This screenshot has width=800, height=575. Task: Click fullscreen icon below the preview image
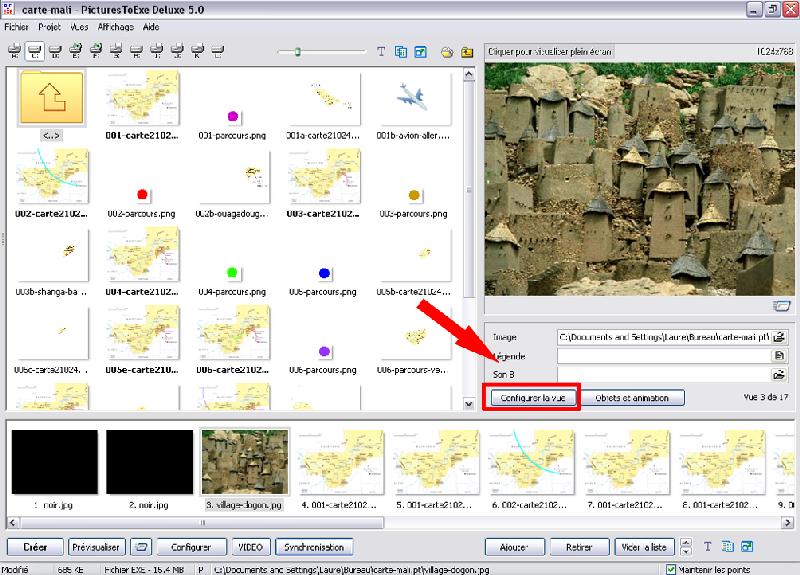(781, 306)
